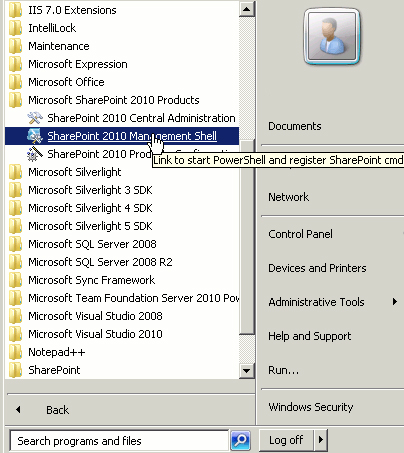This screenshot has width=404, height=453.
Task: Open the Run... dialog
Action: (284, 370)
